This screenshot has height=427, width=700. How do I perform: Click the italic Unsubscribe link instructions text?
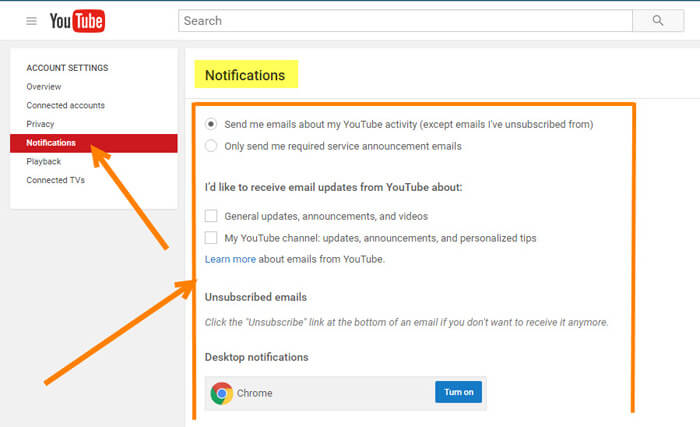406,322
